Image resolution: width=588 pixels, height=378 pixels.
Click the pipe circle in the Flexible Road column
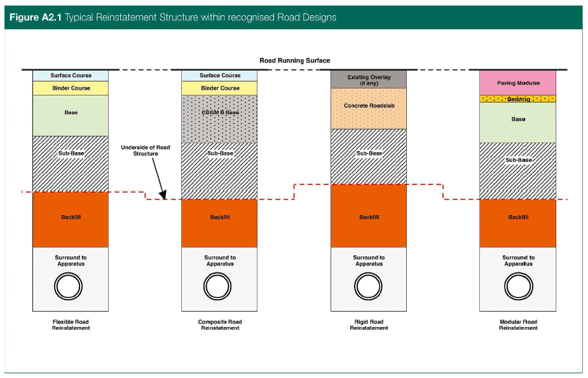[x=71, y=286]
